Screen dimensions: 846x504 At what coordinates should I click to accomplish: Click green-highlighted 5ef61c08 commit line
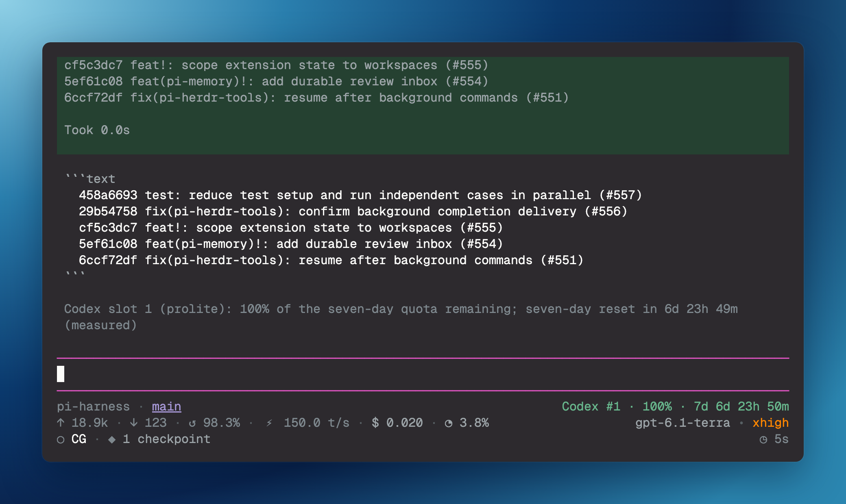point(276,81)
